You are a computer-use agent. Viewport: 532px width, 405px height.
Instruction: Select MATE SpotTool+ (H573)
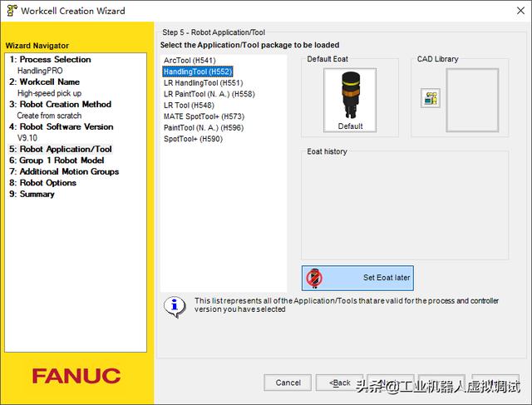[204, 116]
